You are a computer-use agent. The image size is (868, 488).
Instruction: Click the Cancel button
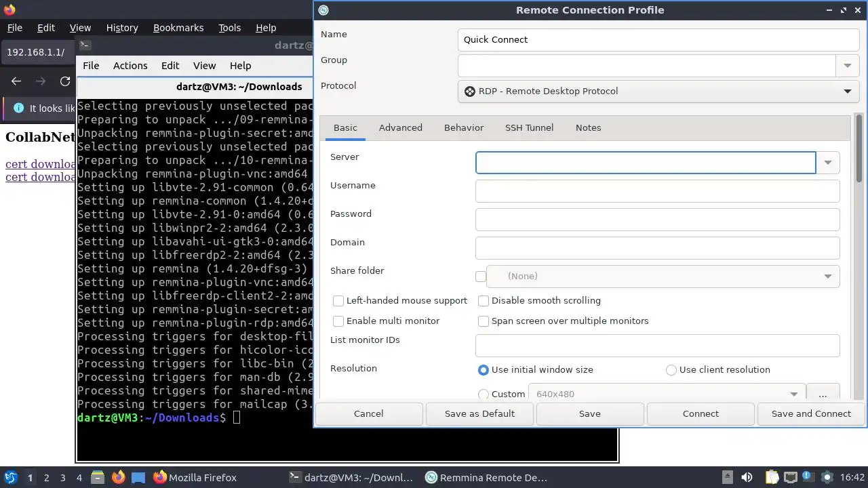click(369, 413)
